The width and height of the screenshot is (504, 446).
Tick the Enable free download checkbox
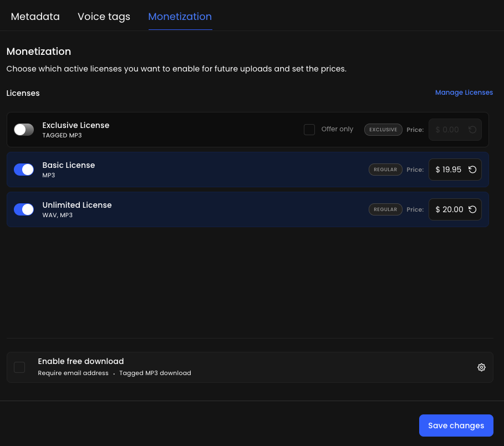coord(19,367)
